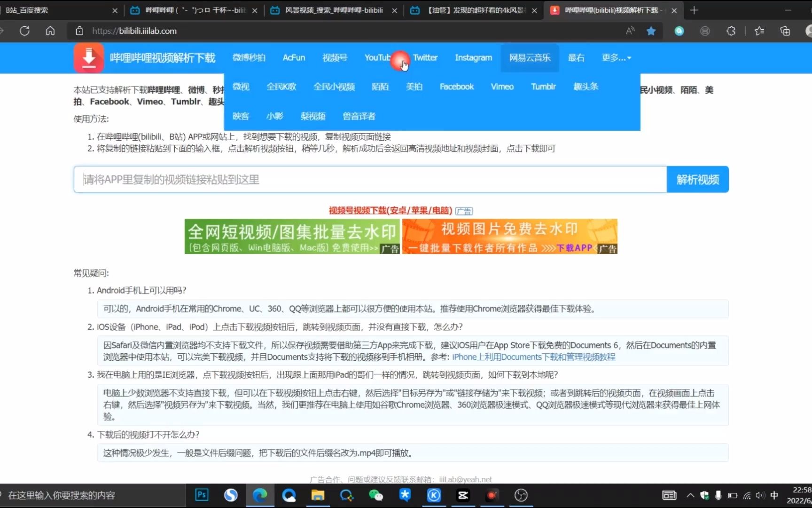Refresh the page with reload icon

pyautogui.click(x=24, y=31)
